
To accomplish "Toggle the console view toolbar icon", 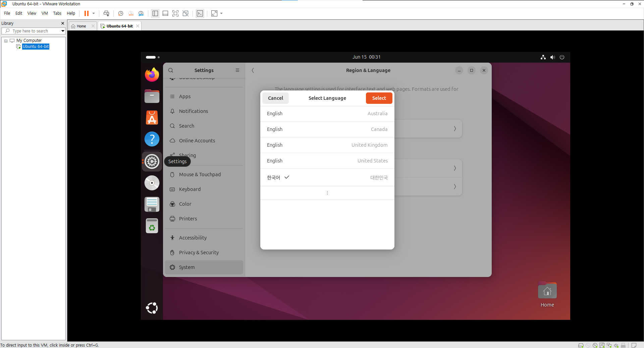I will pyautogui.click(x=200, y=13).
